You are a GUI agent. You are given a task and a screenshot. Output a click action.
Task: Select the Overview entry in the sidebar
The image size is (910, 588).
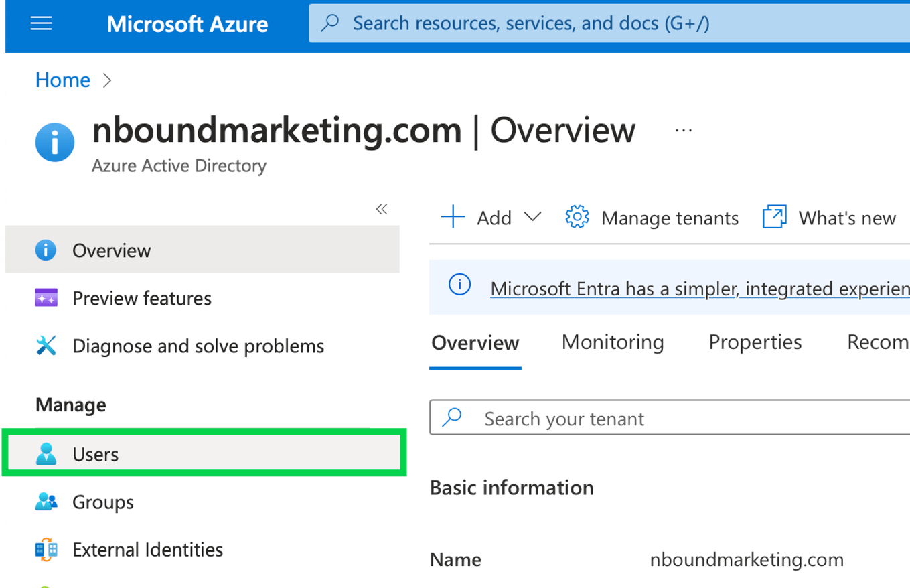tap(111, 250)
